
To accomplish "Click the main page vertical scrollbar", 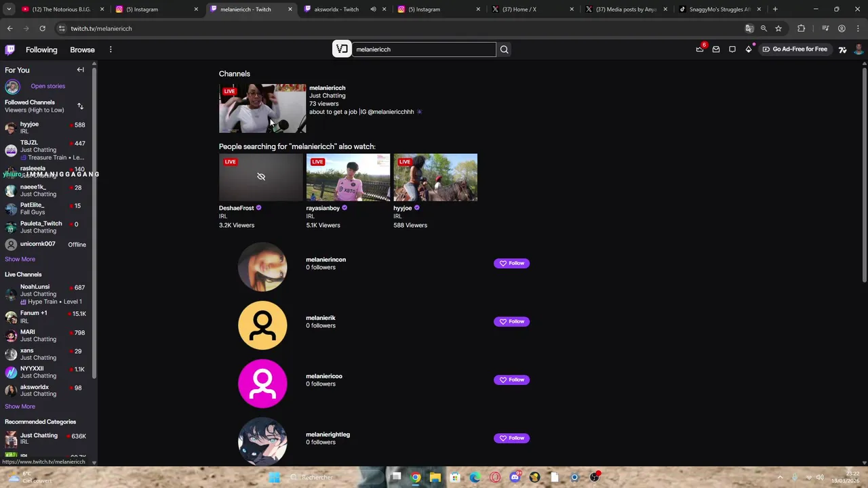I will pyautogui.click(x=864, y=175).
